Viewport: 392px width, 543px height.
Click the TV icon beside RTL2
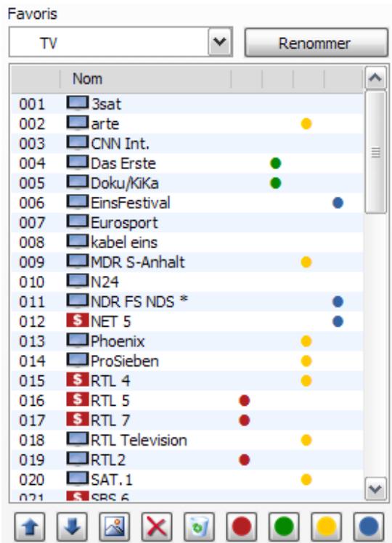click(x=77, y=460)
